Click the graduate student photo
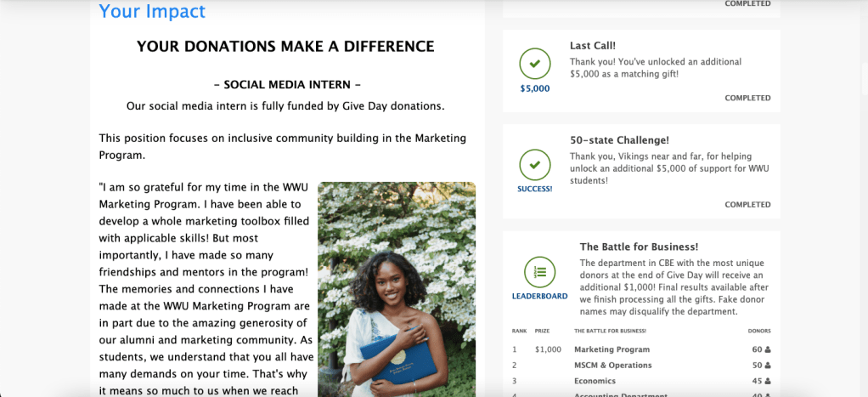The image size is (868, 397). pyautogui.click(x=396, y=289)
